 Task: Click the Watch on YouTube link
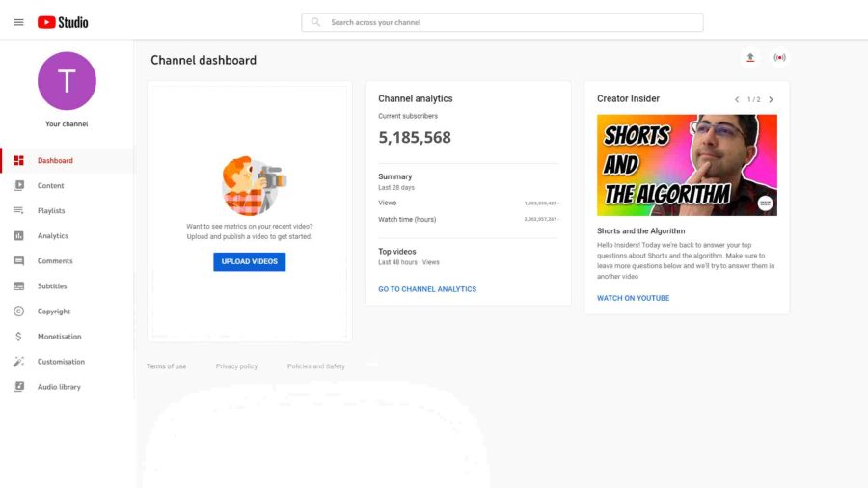coord(633,298)
